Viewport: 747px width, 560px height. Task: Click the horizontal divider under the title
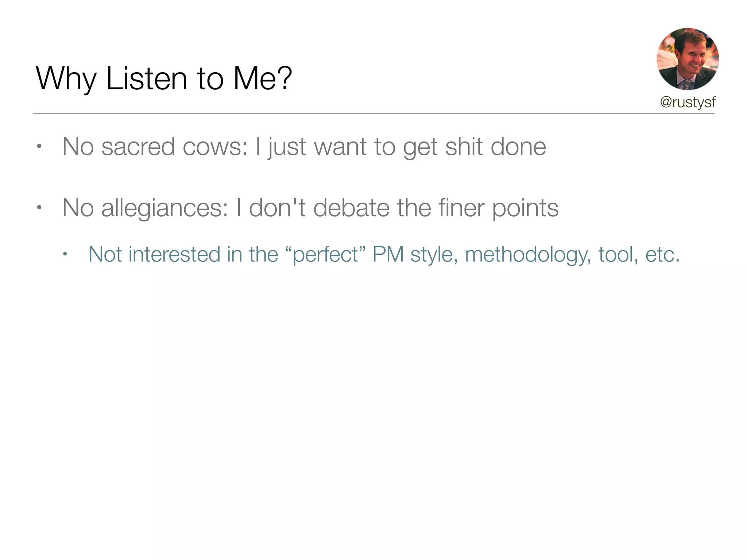pos(373,113)
